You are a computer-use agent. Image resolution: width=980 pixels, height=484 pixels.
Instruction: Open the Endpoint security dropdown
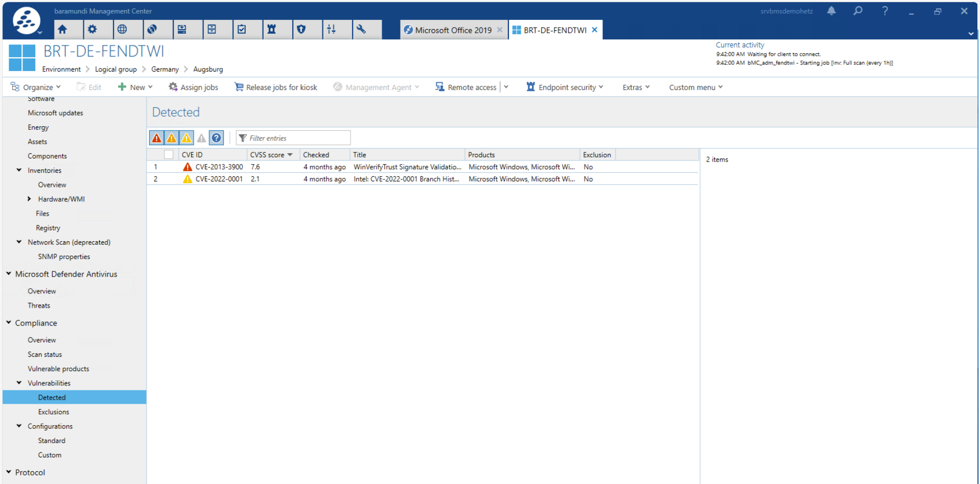(x=565, y=87)
